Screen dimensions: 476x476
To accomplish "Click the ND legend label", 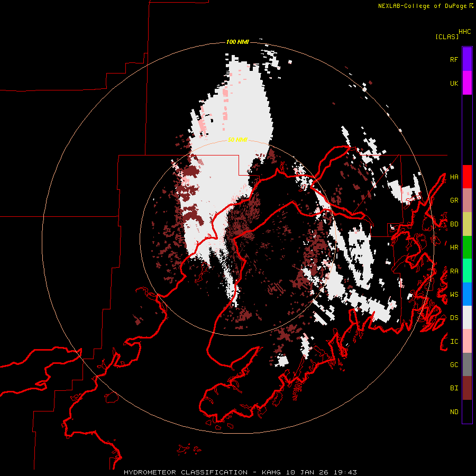I will point(454,412).
